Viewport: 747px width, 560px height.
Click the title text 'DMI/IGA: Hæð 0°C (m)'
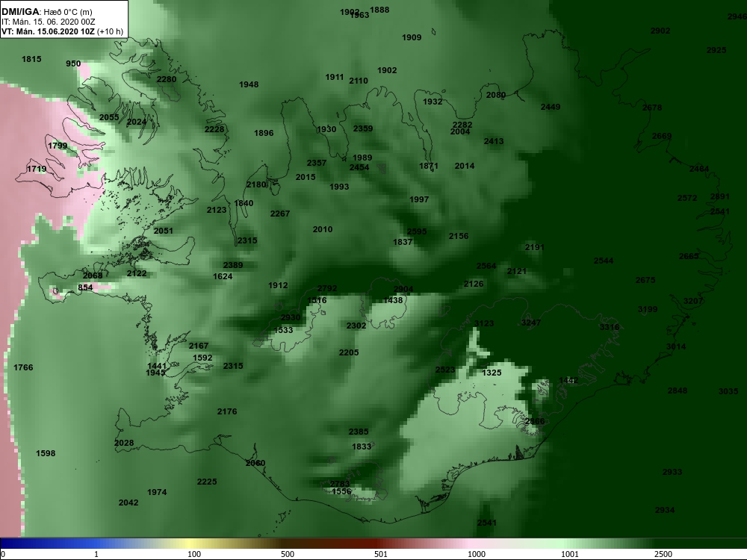tap(46, 12)
